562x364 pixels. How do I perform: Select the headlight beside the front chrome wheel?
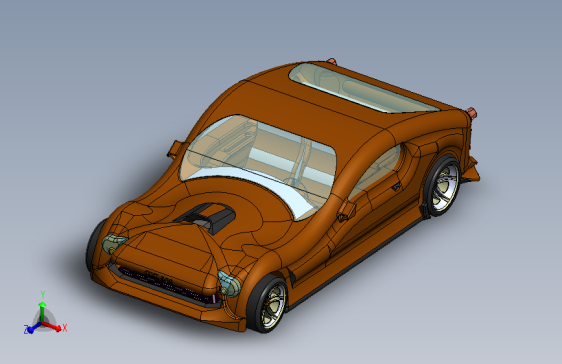click(x=229, y=284)
